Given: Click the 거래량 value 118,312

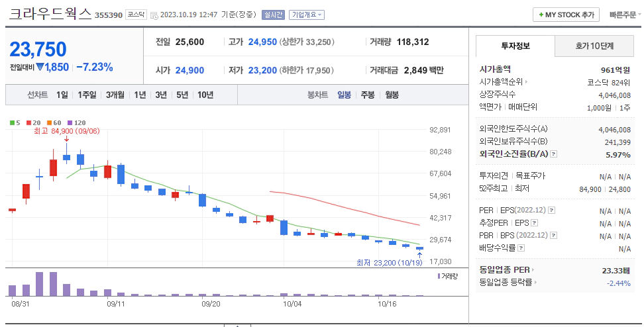Looking at the screenshot, I should coord(413,42).
